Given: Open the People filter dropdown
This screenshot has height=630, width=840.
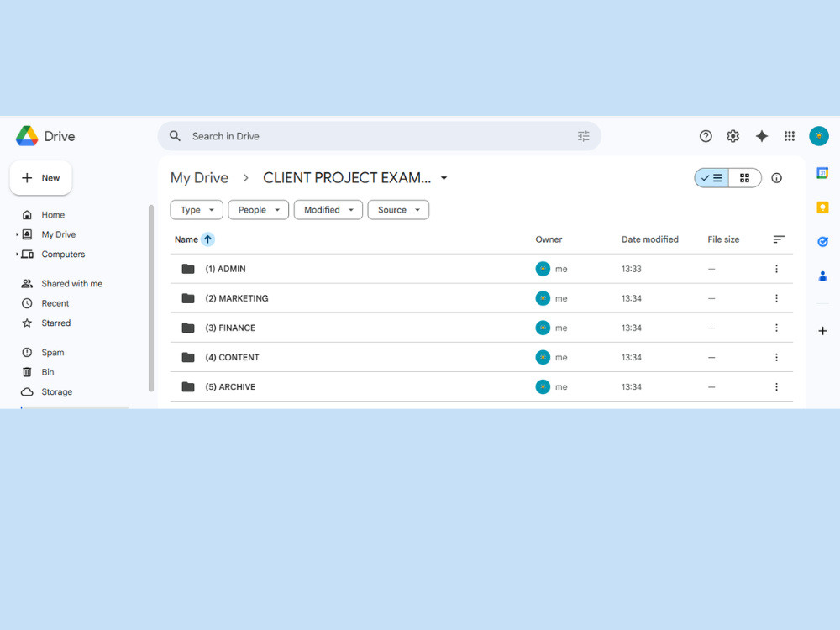Looking at the screenshot, I should click(x=258, y=210).
